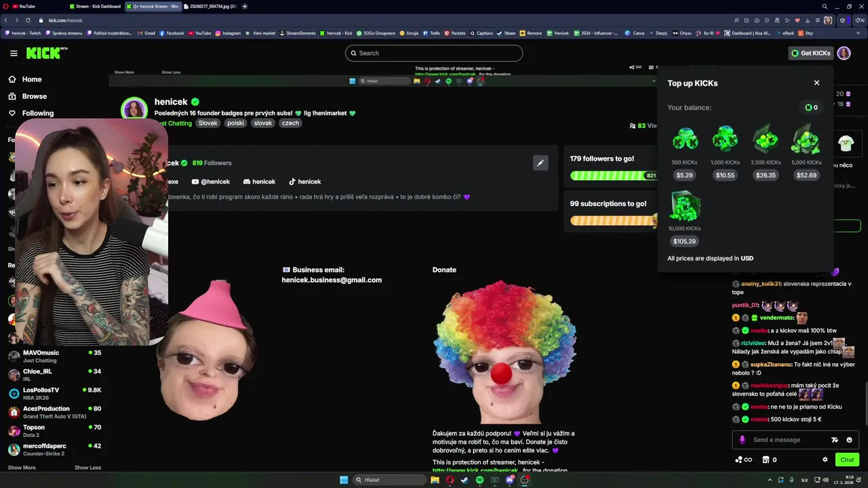
Task: Open MAVOmusic channel in sidebar
Action: point(56,356)
